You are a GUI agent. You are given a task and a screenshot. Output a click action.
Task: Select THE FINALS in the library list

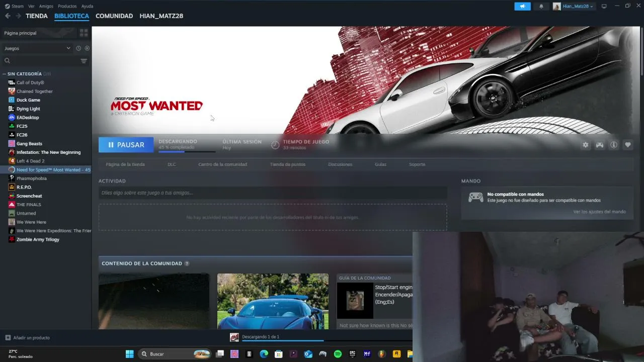29,205
